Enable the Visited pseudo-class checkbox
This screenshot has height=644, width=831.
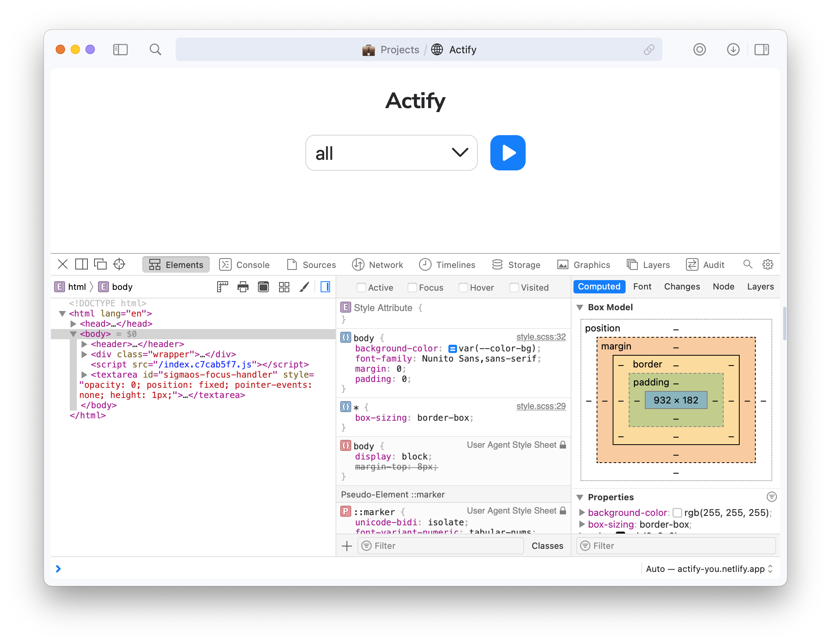pos(514,288)
